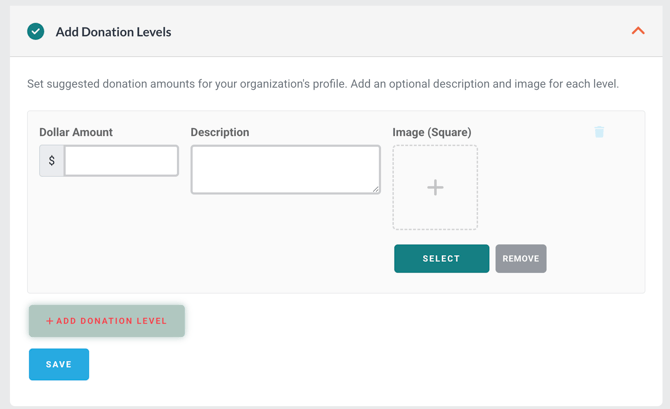Viewport: 670px width, 409px height.
Task: Click the Image (Square) label
Action: coord(432,132)
